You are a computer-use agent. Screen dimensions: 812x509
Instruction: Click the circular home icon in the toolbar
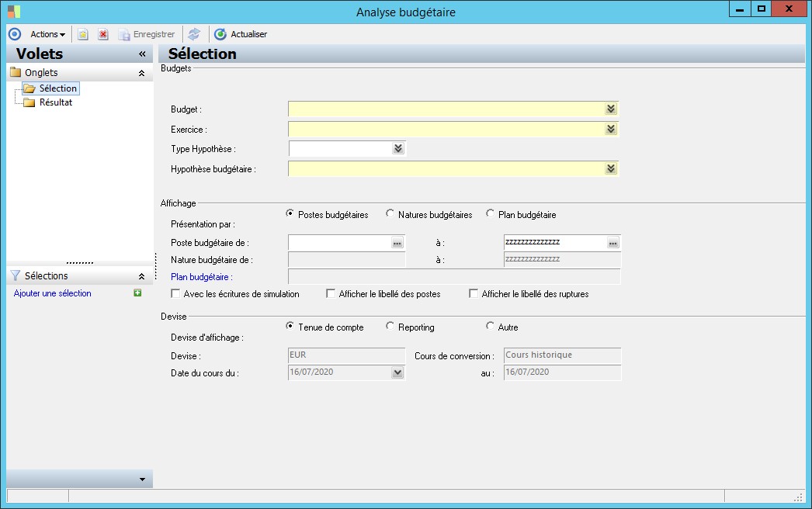click(x=15, y=34)
